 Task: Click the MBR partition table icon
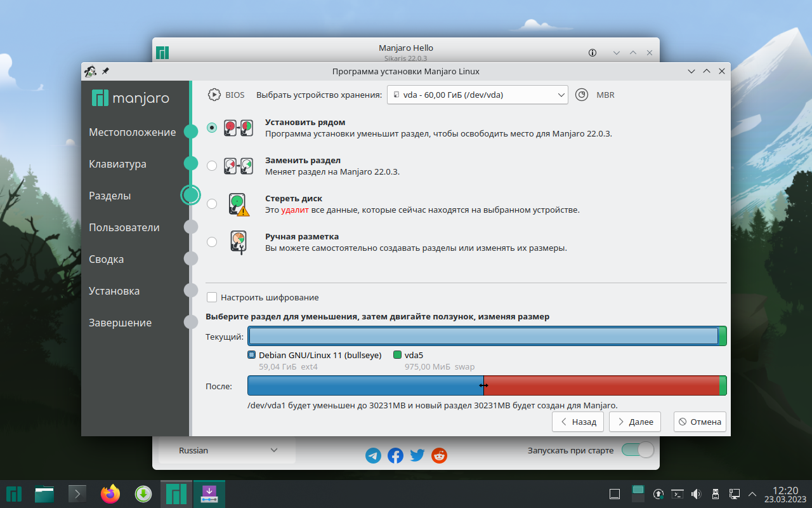pyautogui.click(x=582, y=95)
